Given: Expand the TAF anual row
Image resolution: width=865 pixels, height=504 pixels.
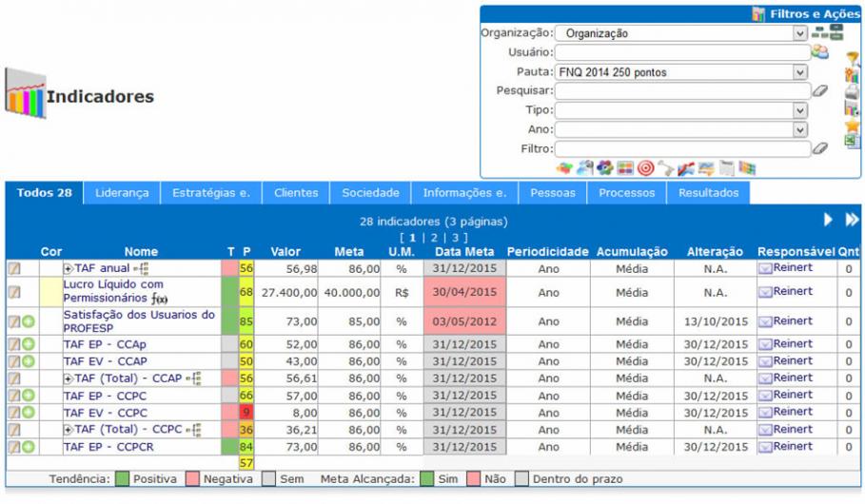Looking at the screenshot, I should click(x=68, y=269).
